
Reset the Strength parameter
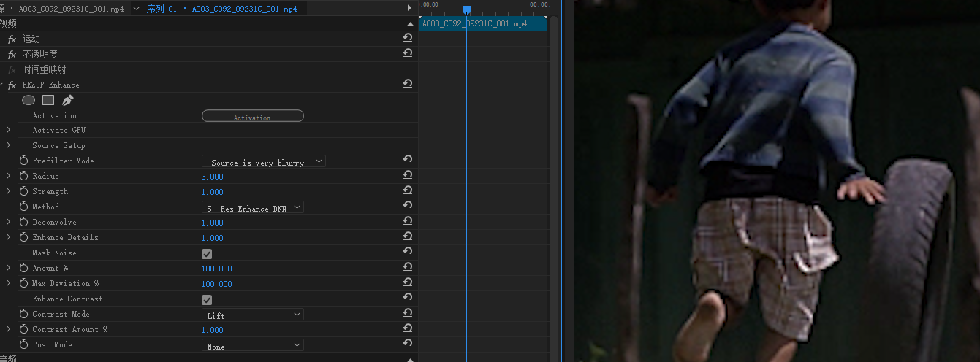click(x=408, y=191)
